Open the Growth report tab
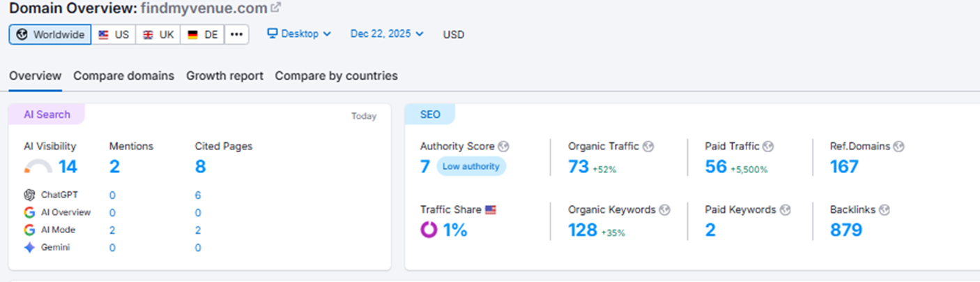The width and height of the screenshot is (980, 282). (224, 76)
